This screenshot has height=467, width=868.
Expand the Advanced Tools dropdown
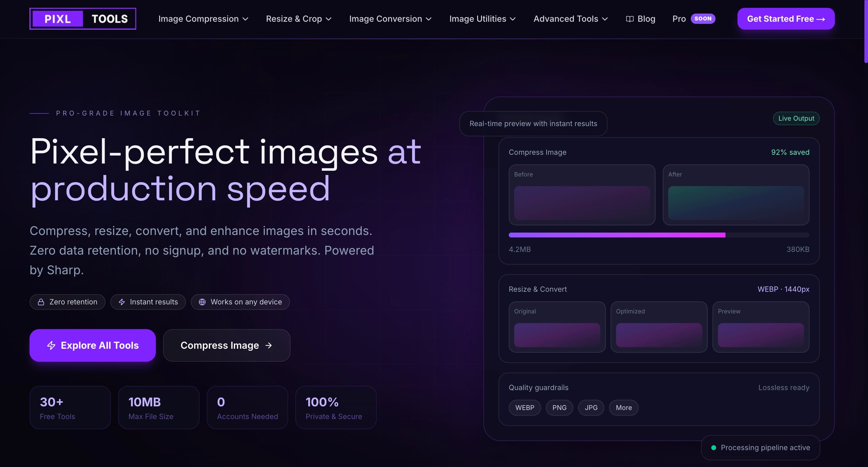pyautogui.click(x=570, y=19)
